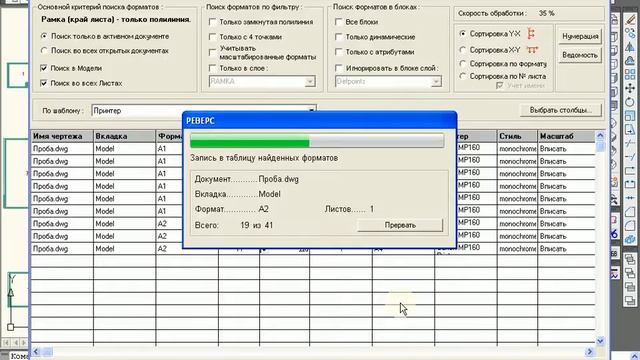Image resolution: width=640 pixels, height=360 pixels.
Task: Select the Rotate tool
Action: tap(630, 101)
